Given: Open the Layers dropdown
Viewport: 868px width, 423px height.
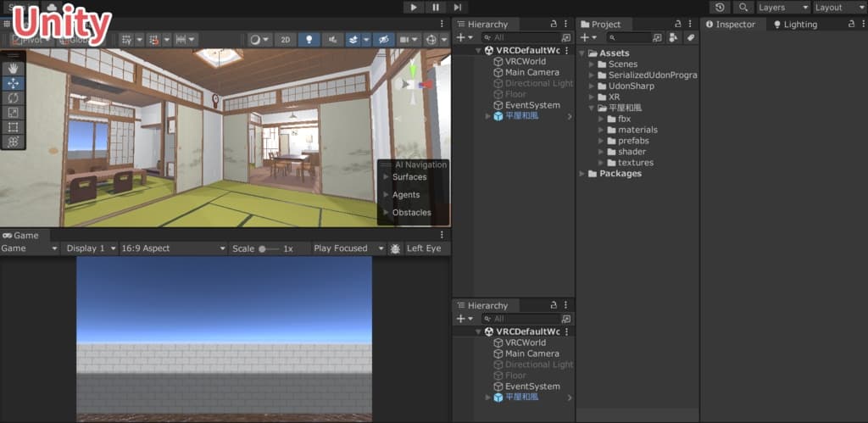Looking at the screenshot, I should click(782, 8).
